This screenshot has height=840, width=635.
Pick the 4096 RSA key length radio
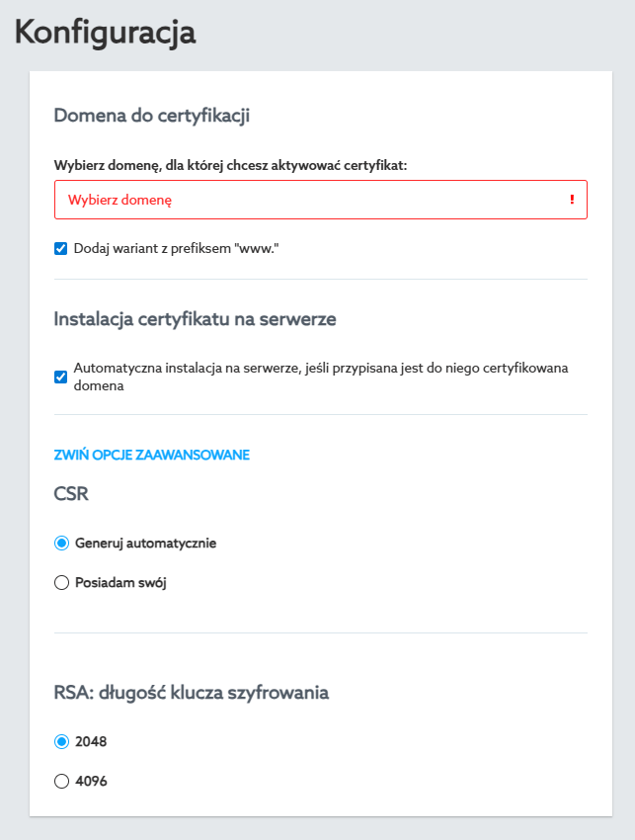(x=61, y=781)
